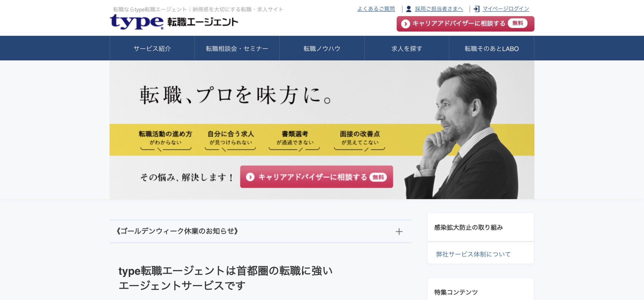Viewport: 644px width, 300px height.
Task: Click the よくあるご質問 link
Action: click(376, 8)
